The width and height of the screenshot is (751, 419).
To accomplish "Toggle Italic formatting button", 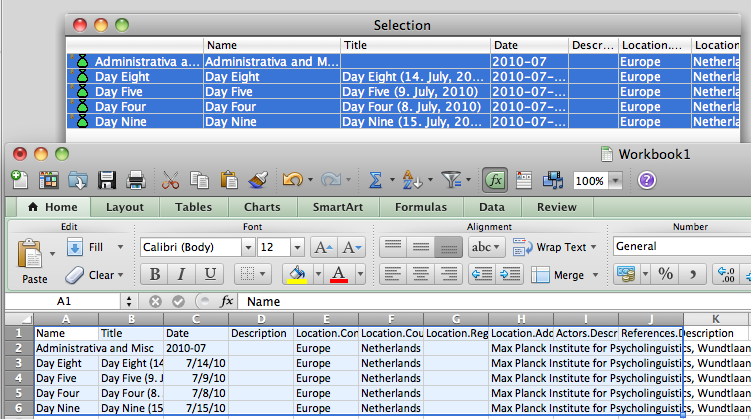I will (x=181, y=274).
